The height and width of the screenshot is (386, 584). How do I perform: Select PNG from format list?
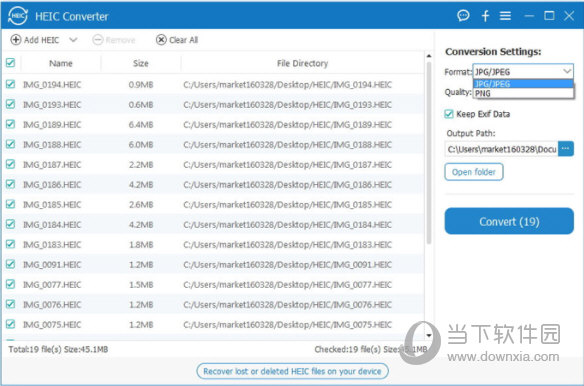[523, 93]
